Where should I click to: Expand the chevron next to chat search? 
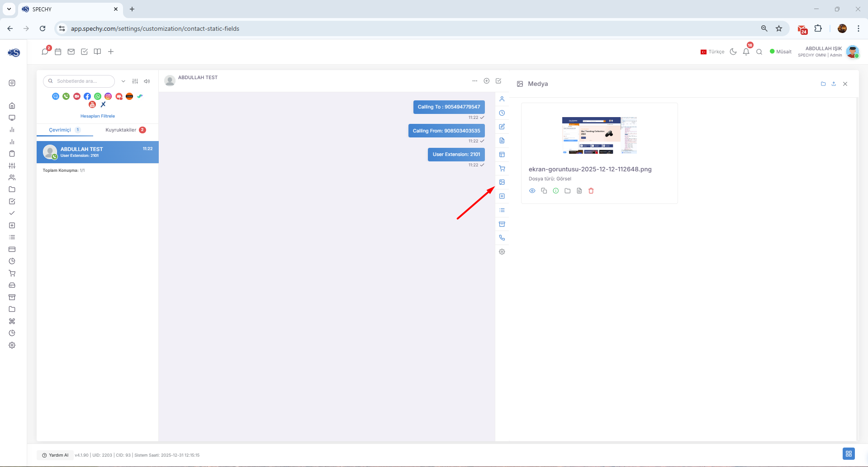click(x=123, y=81)
